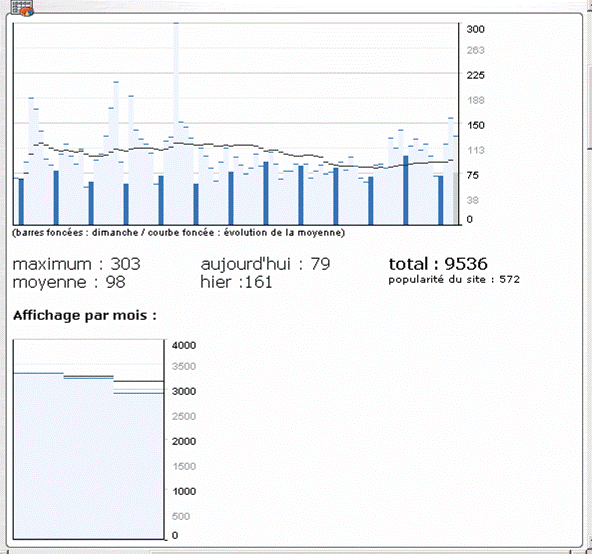
Task: Click the aujourd'hui : 79 value
Action: click(265, 264)
